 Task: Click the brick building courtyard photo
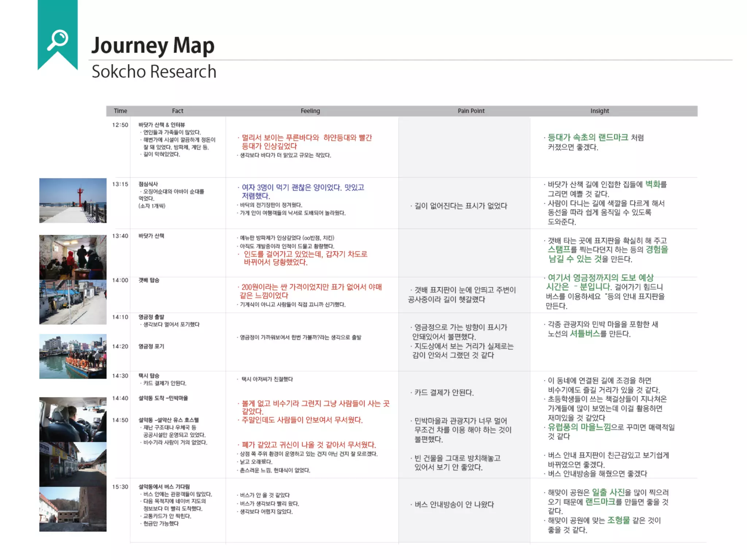[x=73, y=509]
